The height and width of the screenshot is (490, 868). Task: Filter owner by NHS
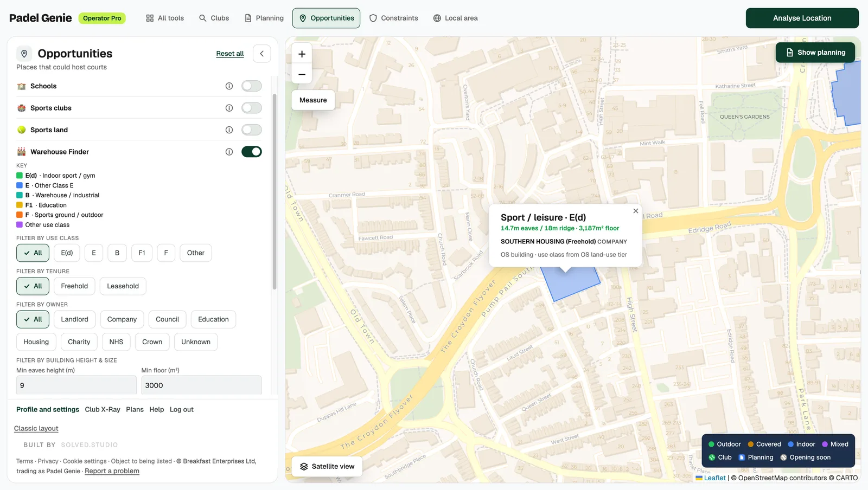[x=116, y=342]
